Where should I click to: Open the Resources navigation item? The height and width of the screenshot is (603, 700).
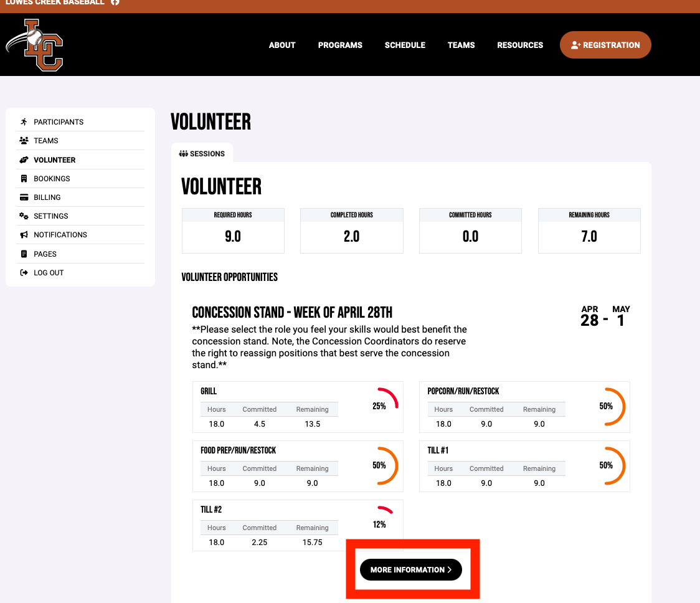click(x=520, y=45)
